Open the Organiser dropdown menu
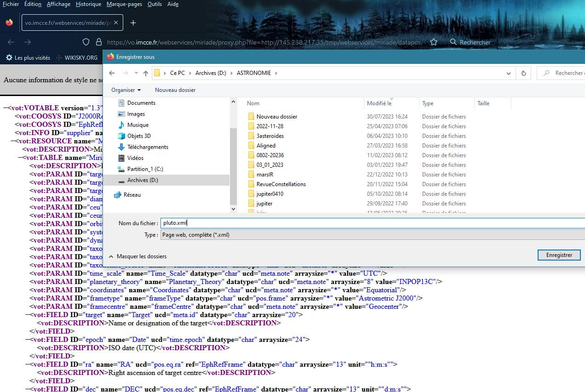The image size is (585, 392). 126,90
